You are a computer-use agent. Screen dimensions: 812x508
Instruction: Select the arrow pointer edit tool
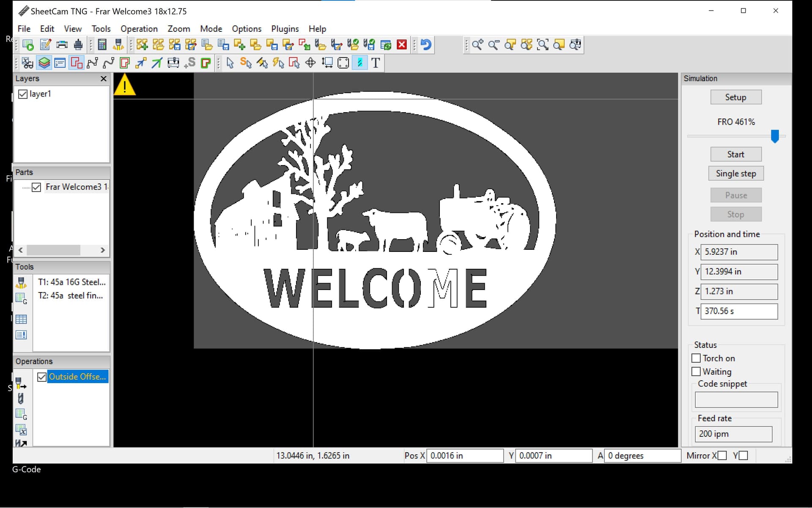[230, 63]
